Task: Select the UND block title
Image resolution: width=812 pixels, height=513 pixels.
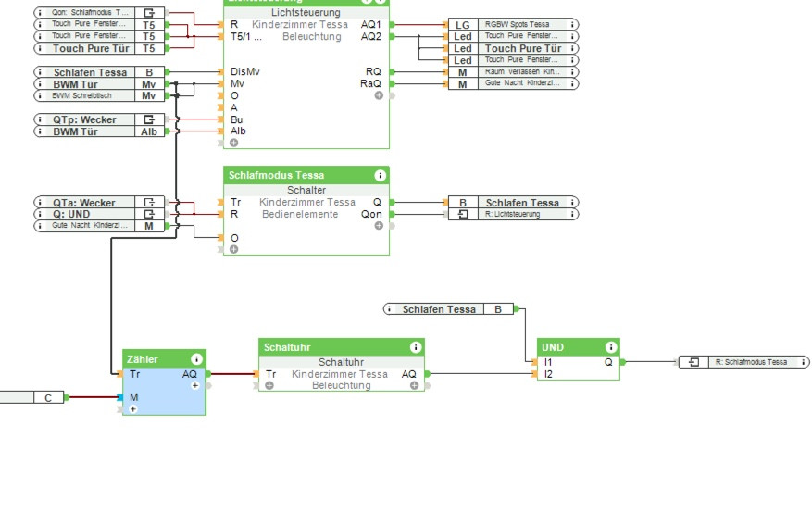Action: [x=553, y=347]
